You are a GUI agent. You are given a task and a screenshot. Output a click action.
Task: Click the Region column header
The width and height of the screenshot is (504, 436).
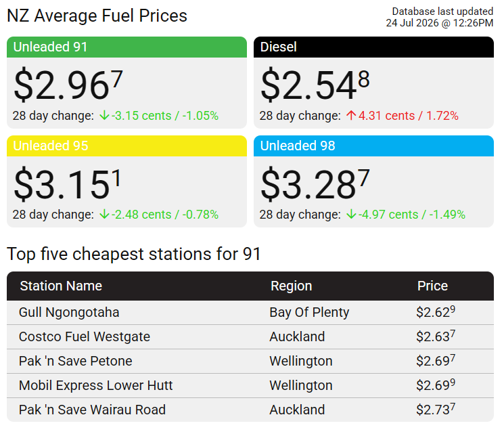291,286
